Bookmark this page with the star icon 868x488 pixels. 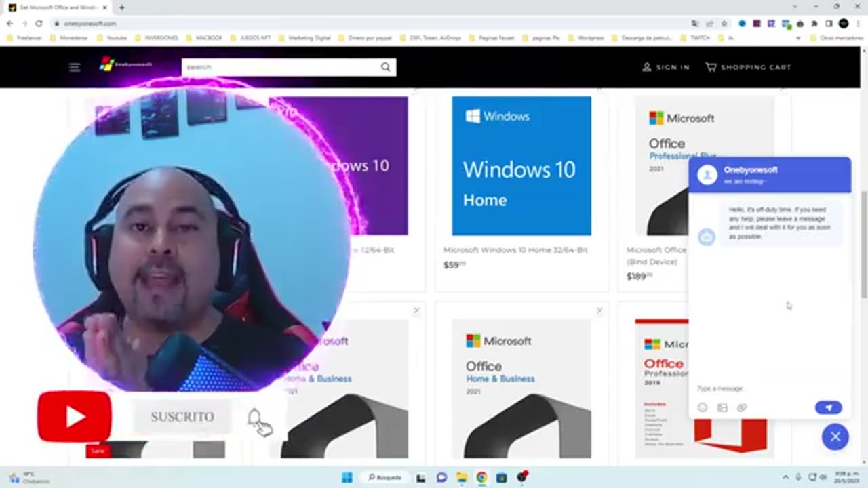coord(724,23)
